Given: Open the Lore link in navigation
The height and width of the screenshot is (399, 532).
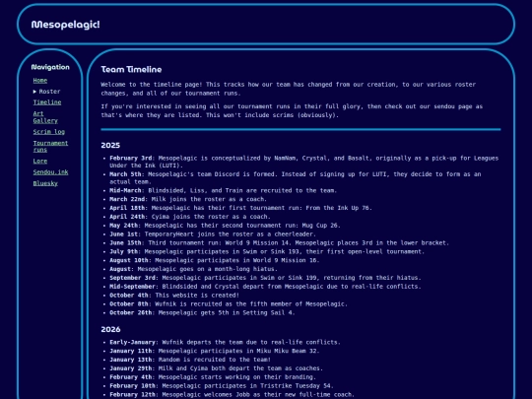Looking at the screenshot, I should (40, 162).
